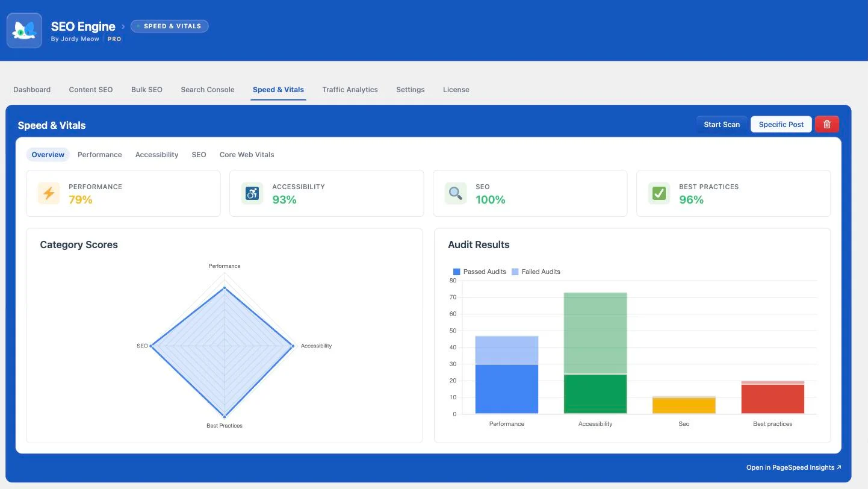Click the Specific Post button
Viewport: 868px width, 489px height.
pos(781,124)
